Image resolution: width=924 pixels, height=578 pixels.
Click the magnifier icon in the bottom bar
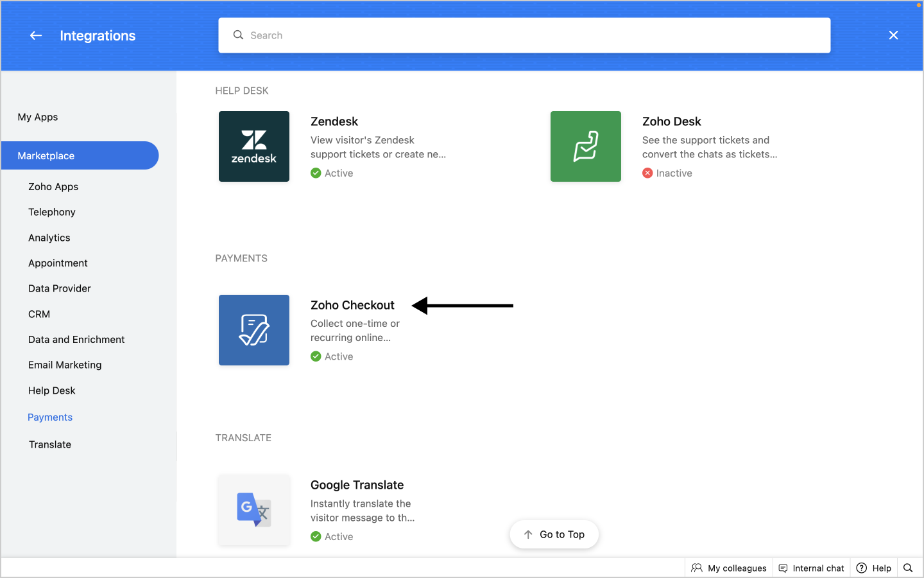tap(908, 568)
